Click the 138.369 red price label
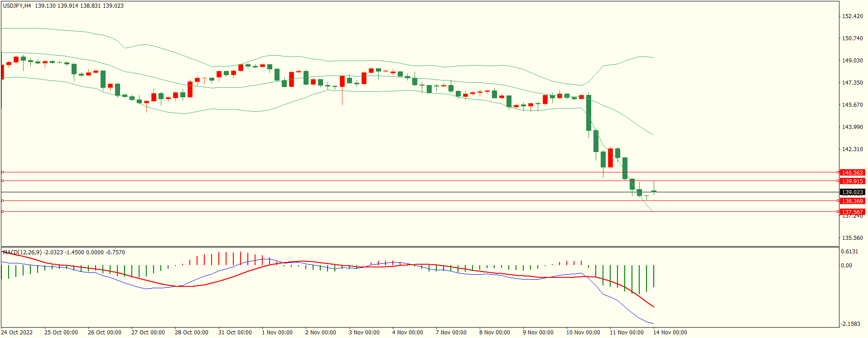The image size is (868, 338). coord(852,201)
